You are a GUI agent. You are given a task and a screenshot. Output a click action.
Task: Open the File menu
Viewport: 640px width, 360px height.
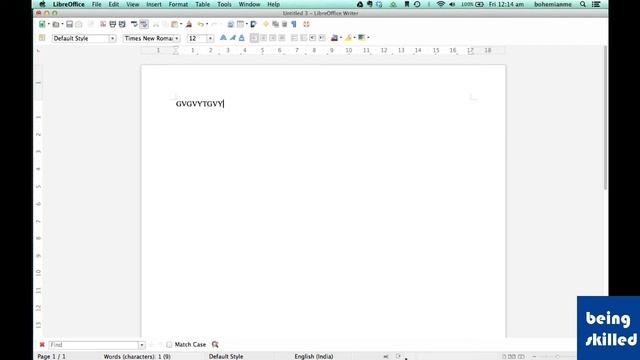pos(96,4)
